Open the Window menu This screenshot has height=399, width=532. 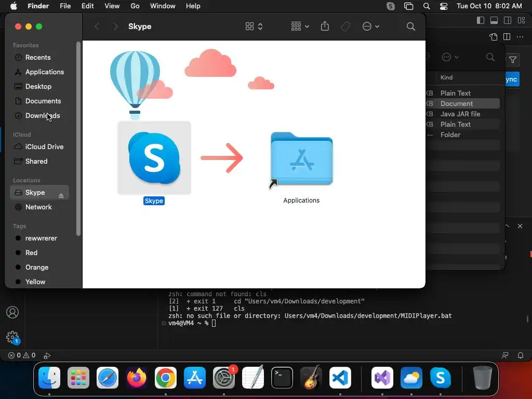pyautogui.click(x=163, y=6)
